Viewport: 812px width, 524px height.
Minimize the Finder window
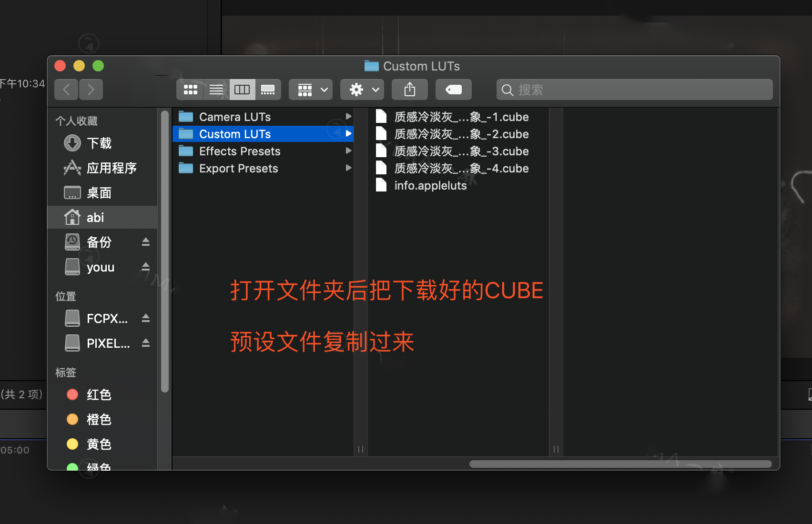click(79, 66)
